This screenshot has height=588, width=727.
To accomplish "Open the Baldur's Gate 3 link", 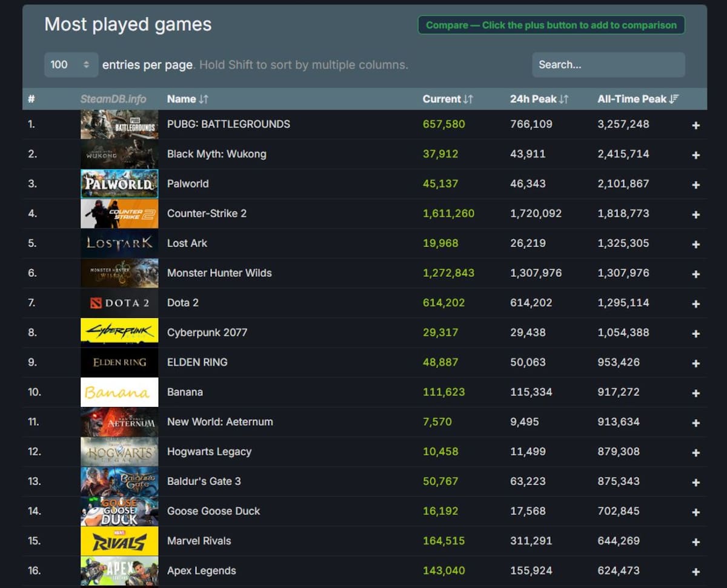I will pos(204,481).
